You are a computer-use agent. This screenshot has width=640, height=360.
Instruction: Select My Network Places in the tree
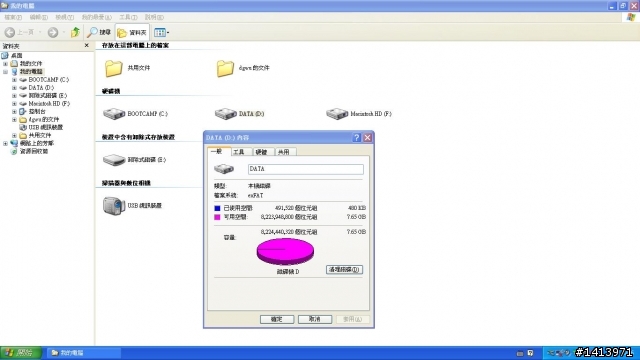37,143
